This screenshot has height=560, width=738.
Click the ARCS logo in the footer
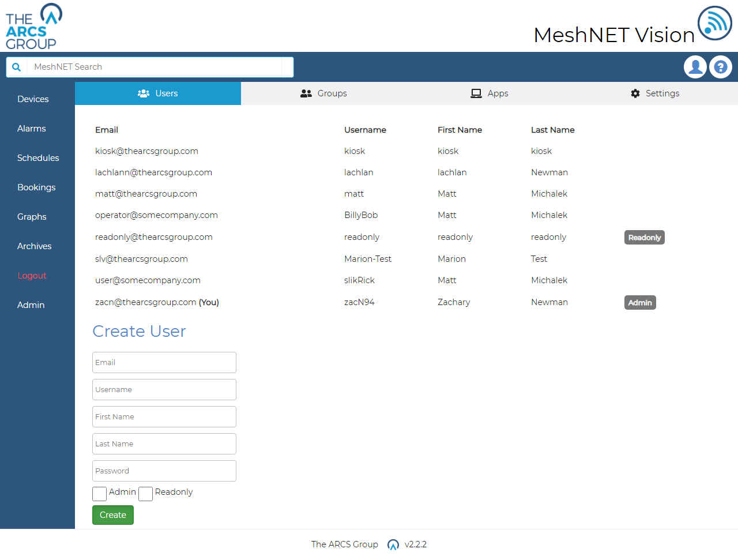pos(393,544)
